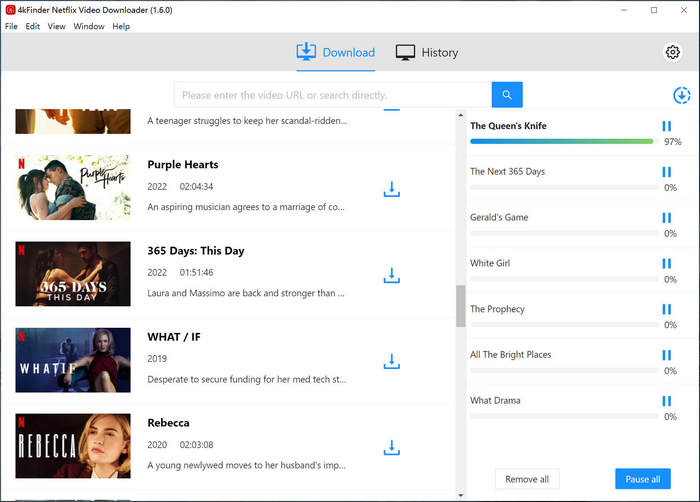
Task: Click The Queen's Knife progress bar
Action: pyautogui.click(x=562, y=142)
